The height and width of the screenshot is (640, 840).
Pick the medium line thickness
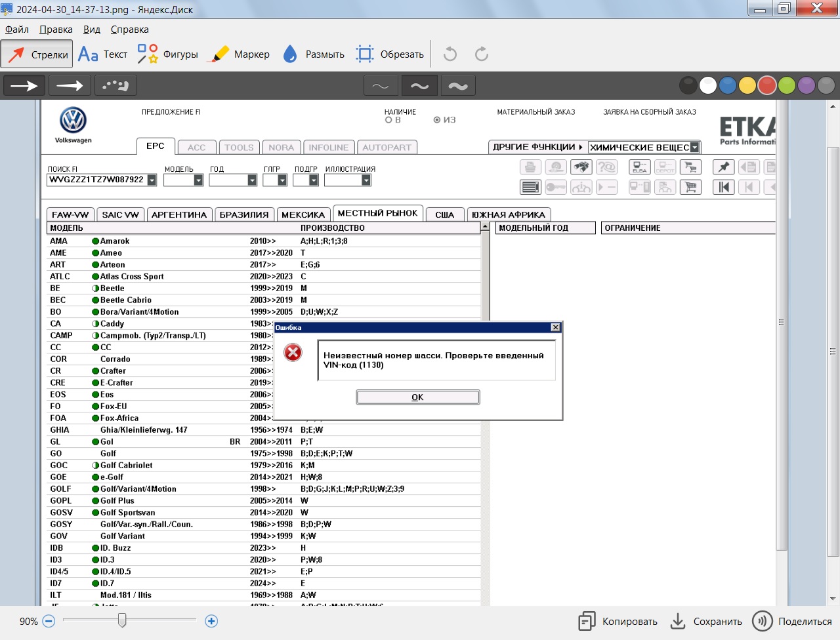click(x=419, y=85)
